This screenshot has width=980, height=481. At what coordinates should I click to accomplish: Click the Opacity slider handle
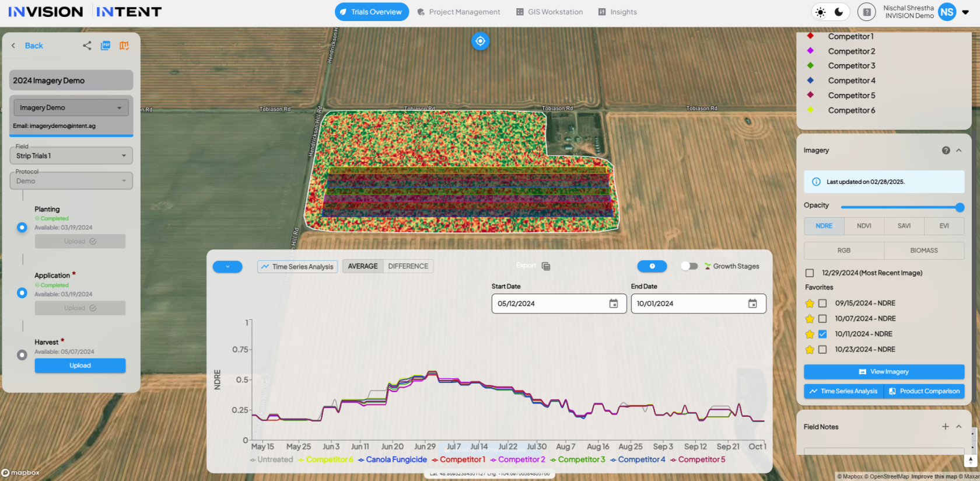[x=960, y=207]
